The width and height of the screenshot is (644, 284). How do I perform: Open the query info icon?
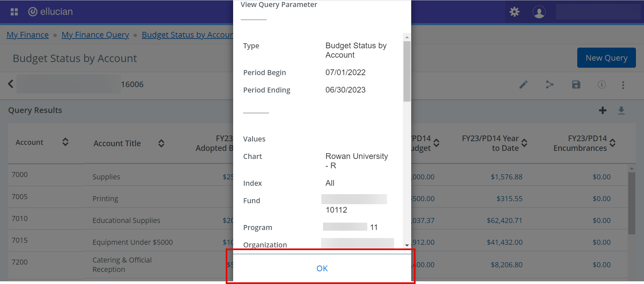tap(601, 84)
